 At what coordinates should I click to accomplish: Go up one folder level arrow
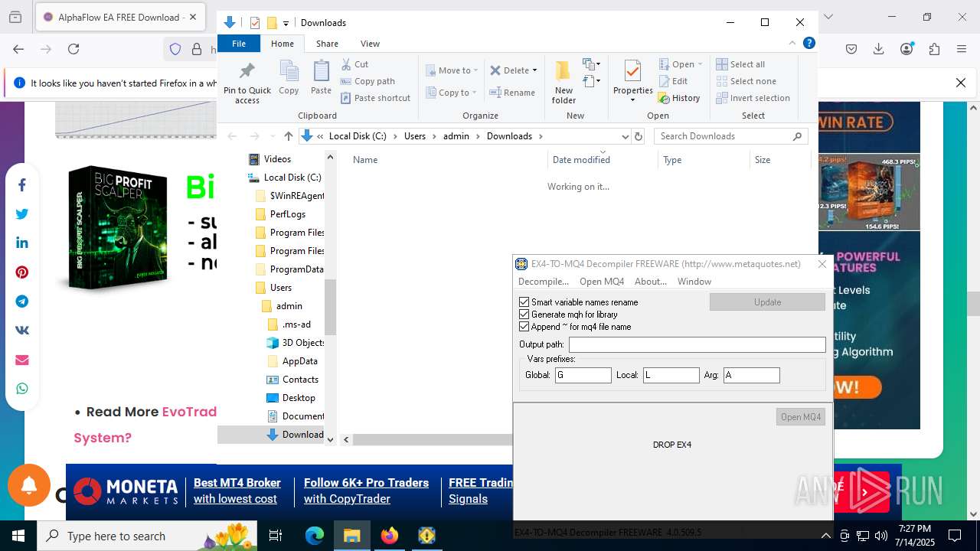[288, 136]
